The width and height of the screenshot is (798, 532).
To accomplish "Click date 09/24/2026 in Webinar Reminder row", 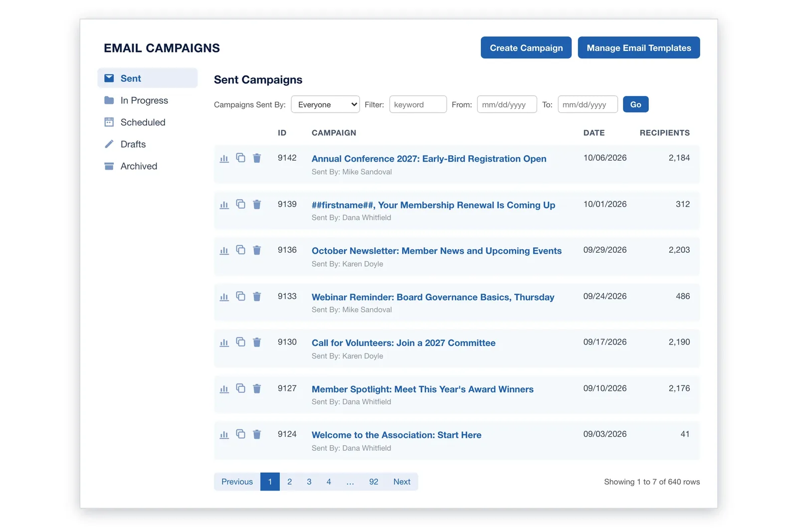I will [x=605, y=296].
